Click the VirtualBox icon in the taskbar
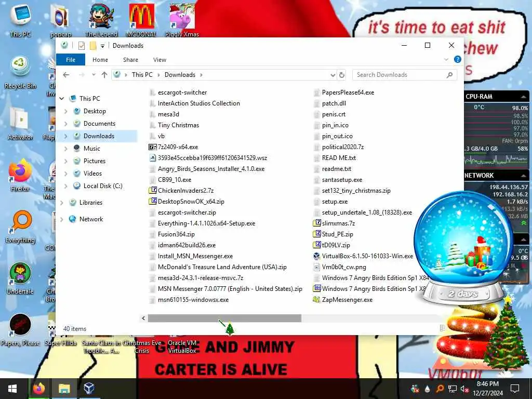Image resolution: width=532 pixels, height=399 pixels. pos(89,389)
